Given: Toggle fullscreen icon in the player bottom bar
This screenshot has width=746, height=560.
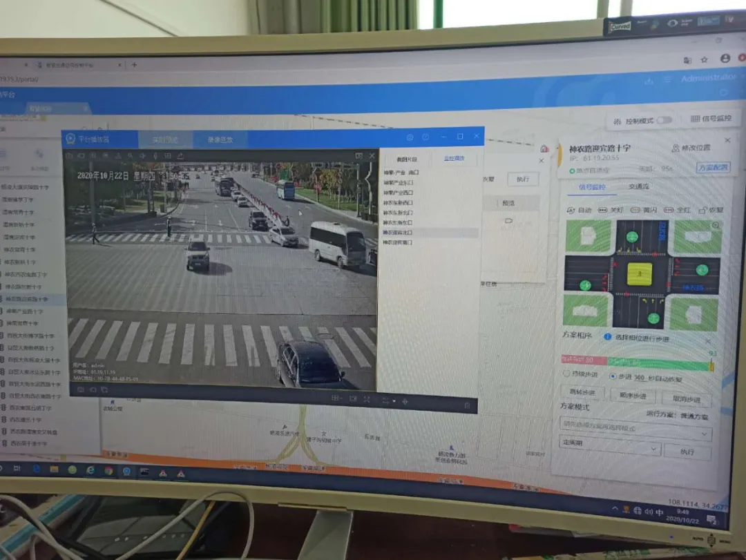Looking at the screenshot, I should point(367,400).
